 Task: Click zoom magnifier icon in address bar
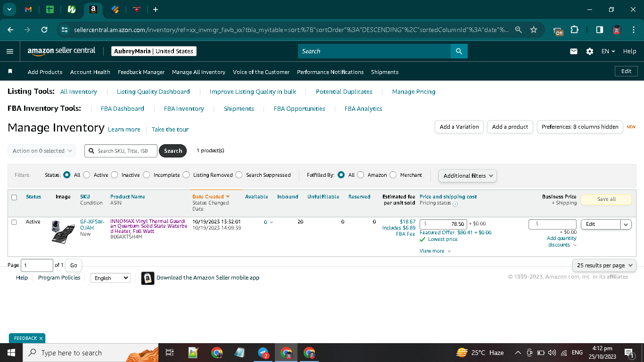point(519,30)
